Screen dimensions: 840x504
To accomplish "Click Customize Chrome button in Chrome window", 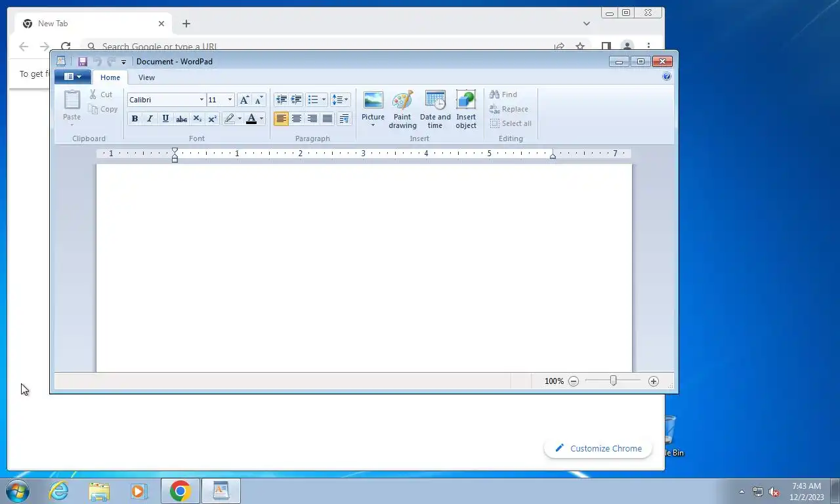I will (598, 448).
